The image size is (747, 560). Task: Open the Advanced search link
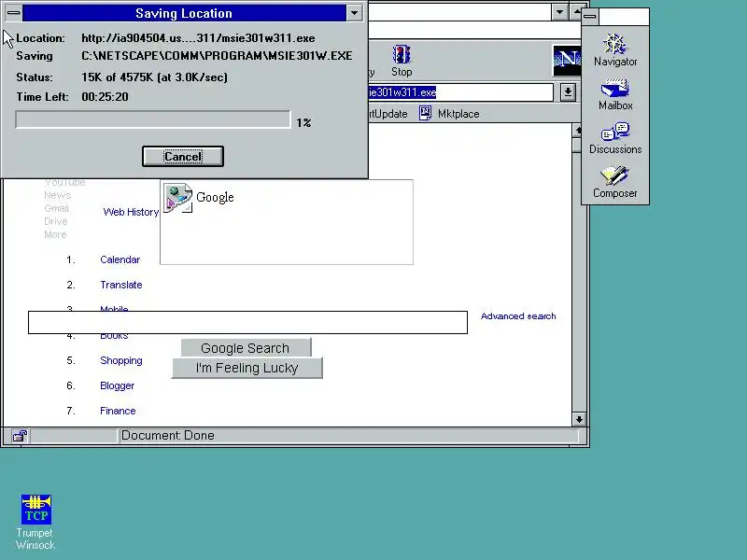518,316
